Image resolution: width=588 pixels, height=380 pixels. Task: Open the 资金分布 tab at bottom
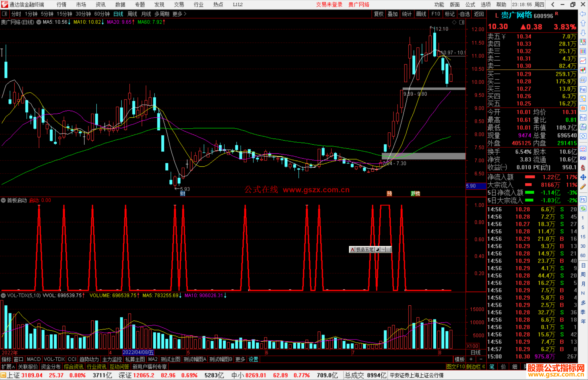pyautogui.click(x=51, y=367)
